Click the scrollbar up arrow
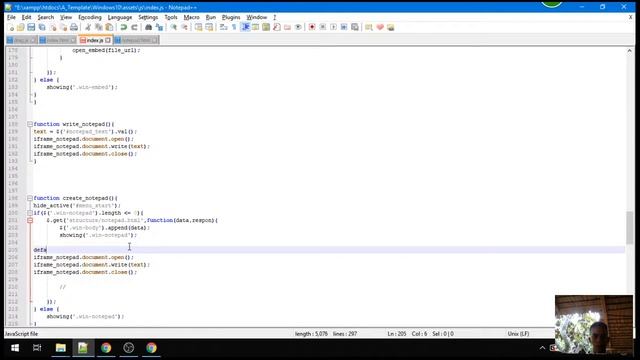640x360 pixels. (629, 51)
